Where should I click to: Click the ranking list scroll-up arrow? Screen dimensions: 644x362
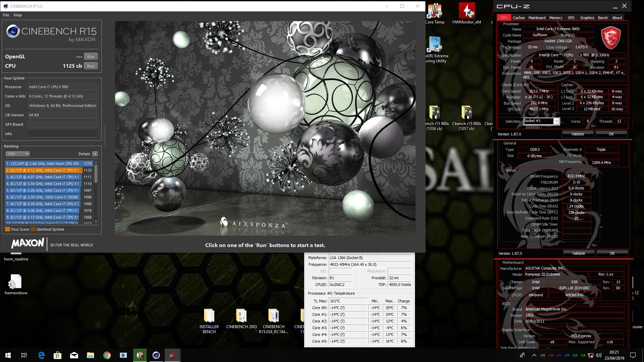click(x=96, y=163)
